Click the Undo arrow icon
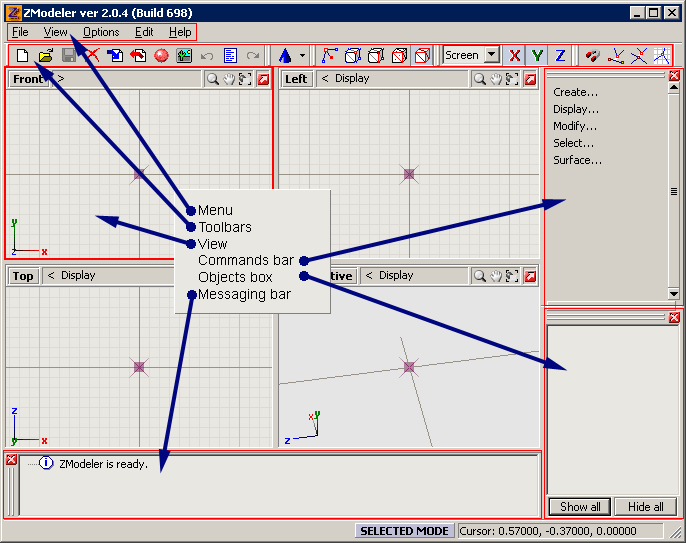This screenshot has height=543, width=686. [x=207, y=56]
